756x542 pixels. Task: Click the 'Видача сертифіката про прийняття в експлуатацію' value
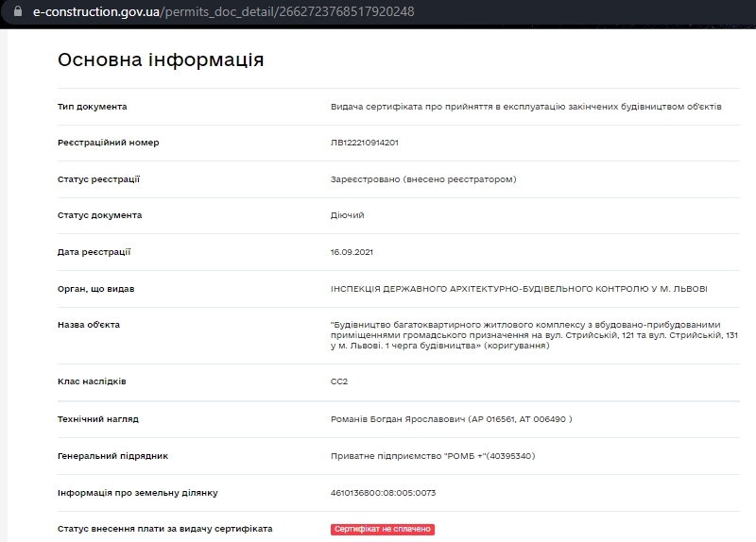click(x=526, y=107)
